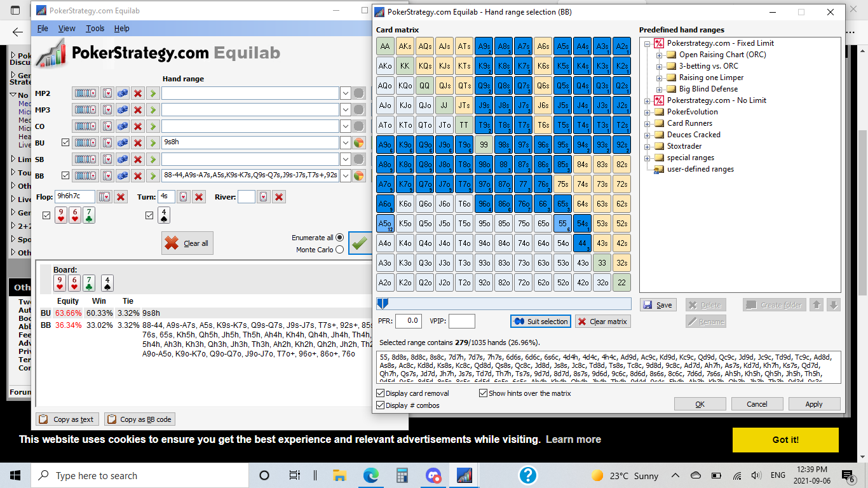Open the BB hand range selector icon
This screenshot has height=488, width=868.
click(86, 175)
